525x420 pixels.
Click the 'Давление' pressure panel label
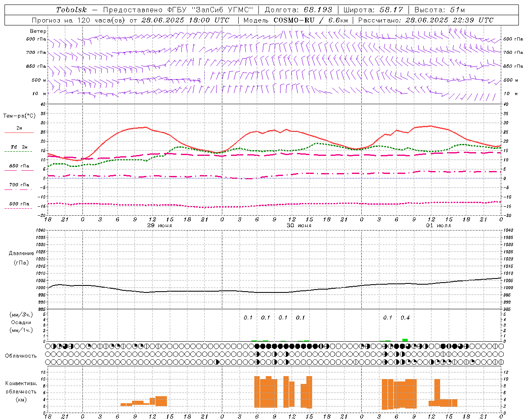21,253
